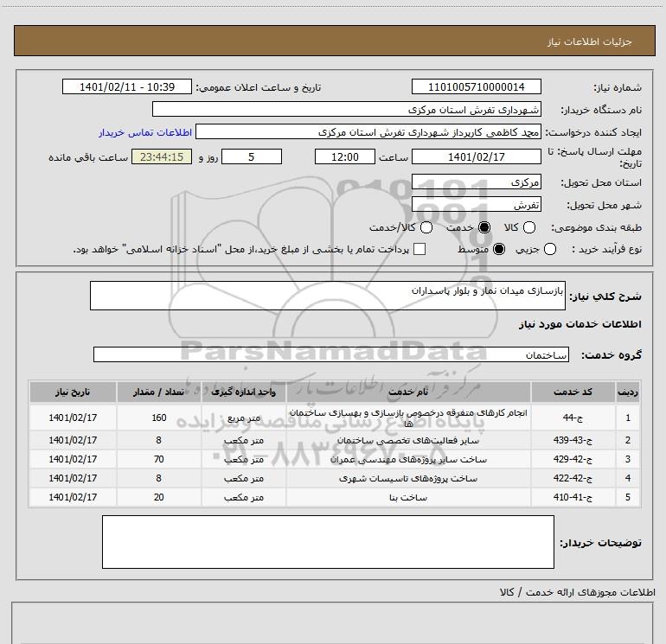Click the delivery province field مرکزی
This screenshot has width=666, height=644.
coord(476,182)
